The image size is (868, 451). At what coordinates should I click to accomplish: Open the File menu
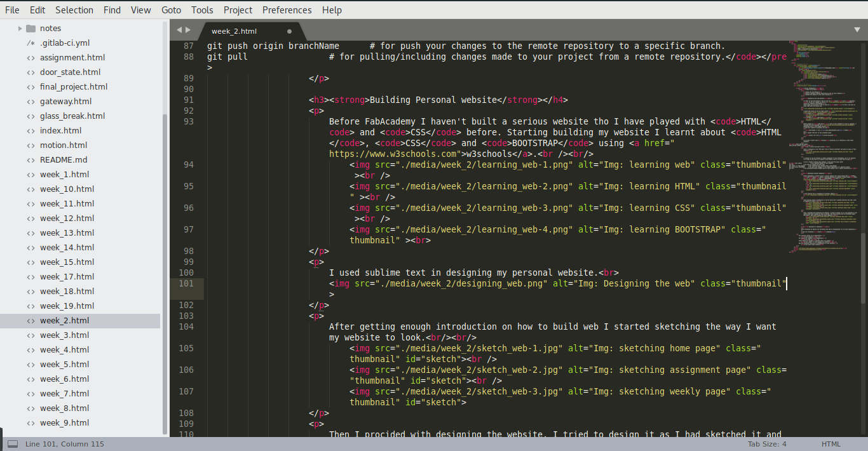click(x=12, y=10)
